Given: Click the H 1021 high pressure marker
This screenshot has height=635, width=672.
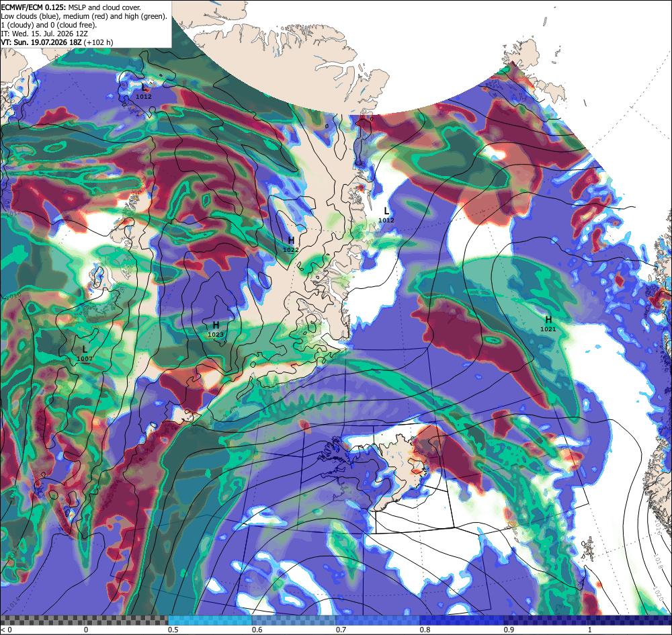Looking at the screenshot, I should pos(548,323).
